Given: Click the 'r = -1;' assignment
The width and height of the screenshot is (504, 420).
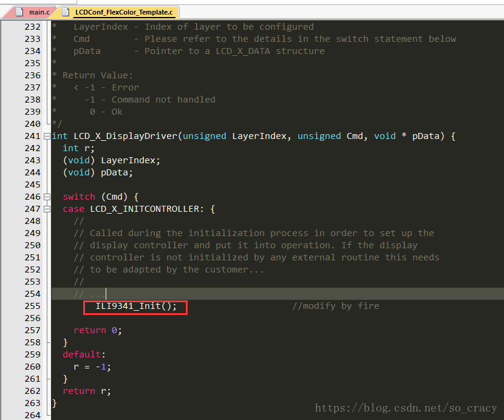Looking at the screenshot, I should coord(92,367).
